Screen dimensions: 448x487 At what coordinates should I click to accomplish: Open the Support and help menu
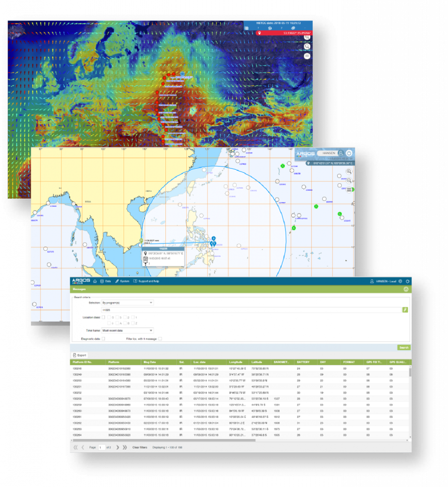[149, 282]
